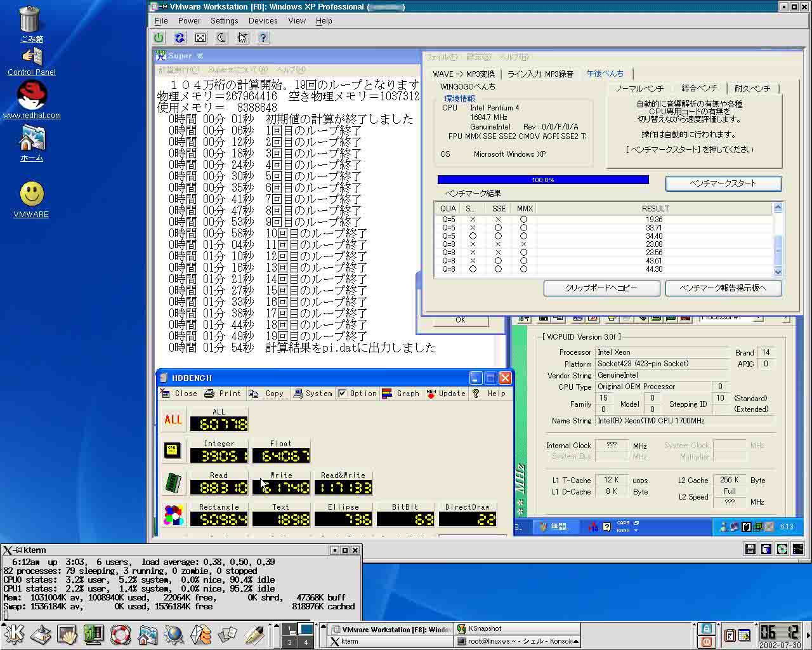Click the VMware full screen toolbar icon

[200, 38]
